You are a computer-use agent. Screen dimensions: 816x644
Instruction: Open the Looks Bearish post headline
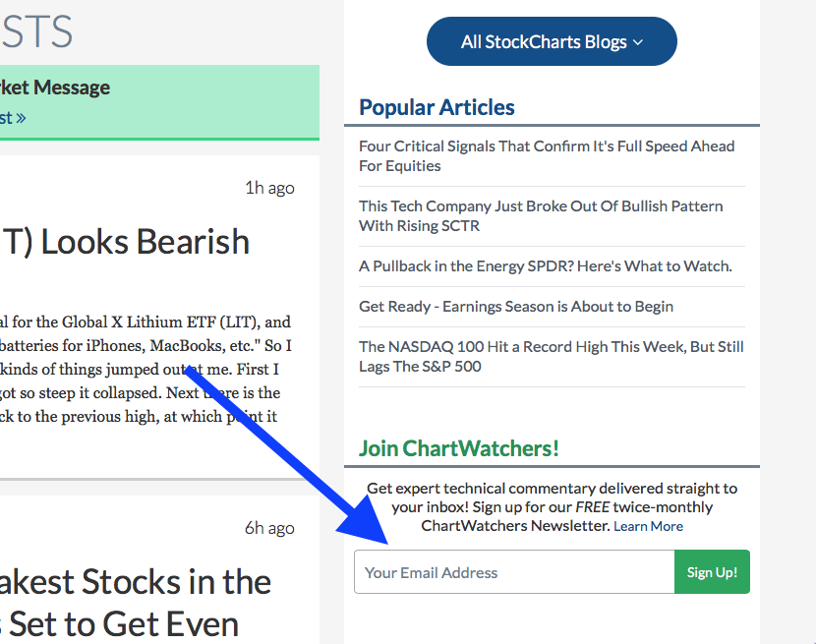pyautogui.click(x=126, y=242)
